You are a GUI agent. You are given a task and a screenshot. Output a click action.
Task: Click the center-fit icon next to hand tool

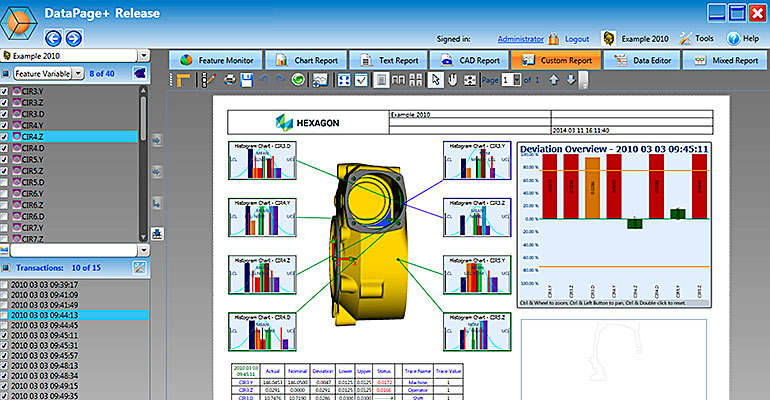(470, 80)
